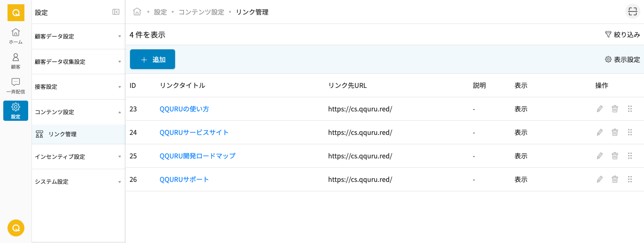Grab the drag handle for QQURU開発ロードマップ row
Image resolution: width=644 pixels, height=243 pixels.
tap(630, 156)
